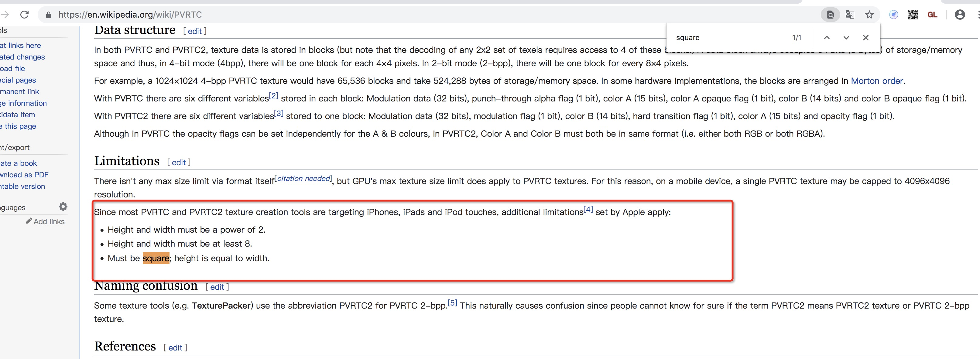Open the Morton order link

click(x=876, y=81)
